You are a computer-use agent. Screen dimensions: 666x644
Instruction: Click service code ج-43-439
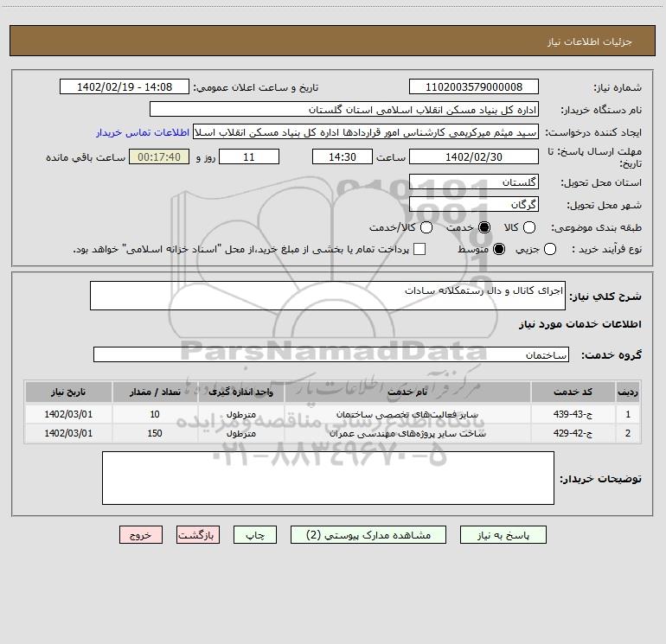pos(573,414)
